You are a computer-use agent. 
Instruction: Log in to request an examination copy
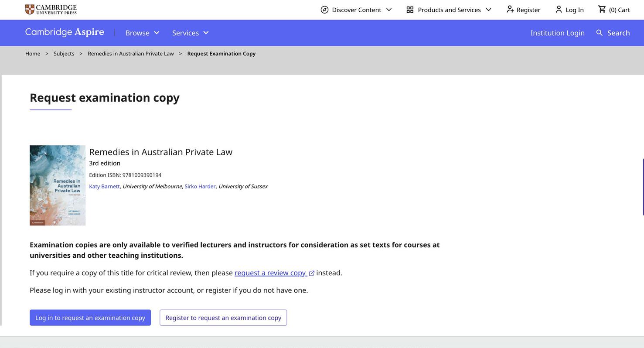click(x=90, y=317)
